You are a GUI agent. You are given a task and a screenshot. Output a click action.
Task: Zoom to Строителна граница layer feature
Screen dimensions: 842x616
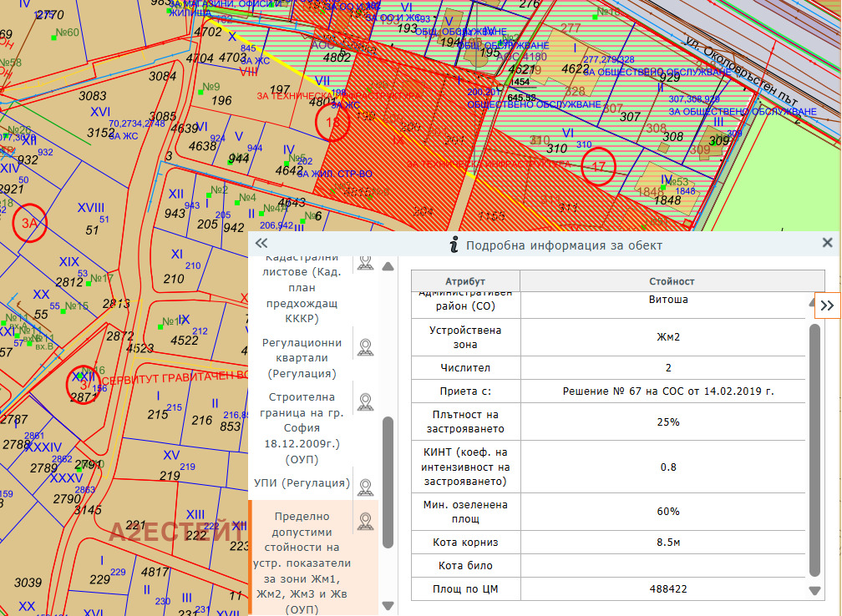coord(365,401)
